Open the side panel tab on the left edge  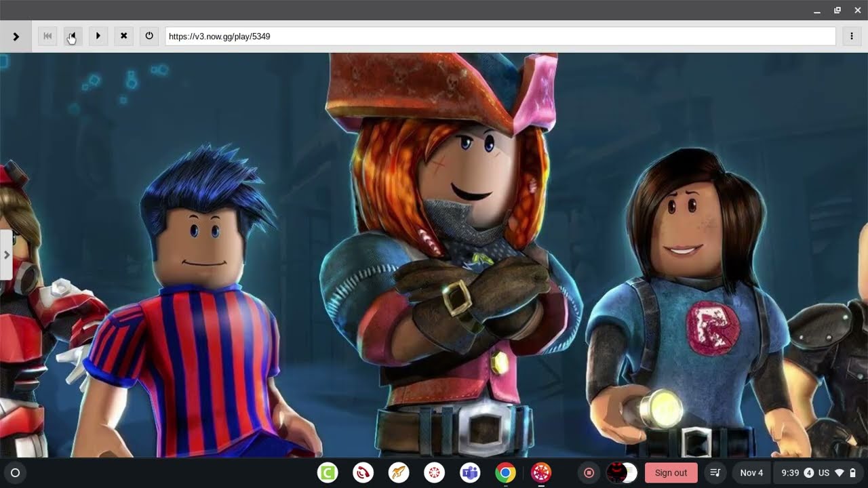pyautogui.click(x=6, y=255)
